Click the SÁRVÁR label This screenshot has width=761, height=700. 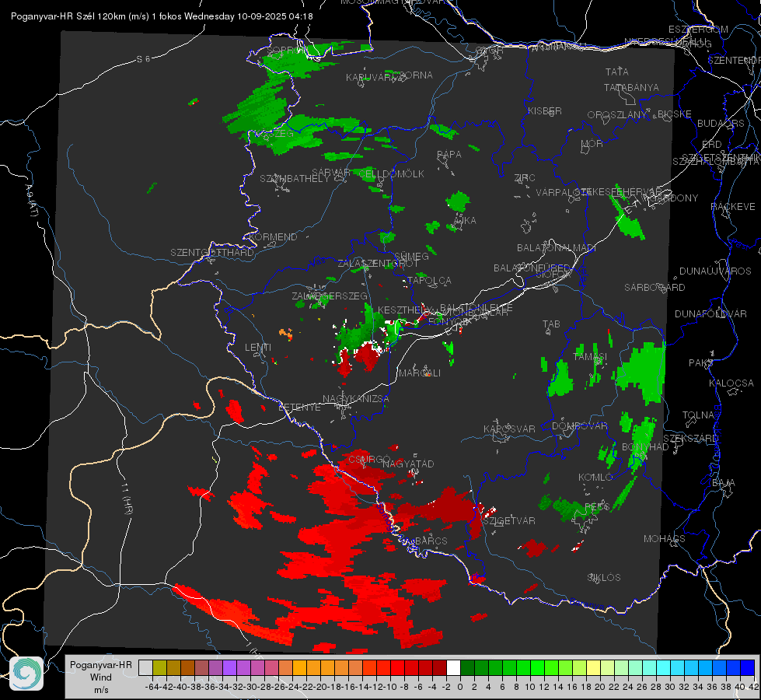[331, 173]
